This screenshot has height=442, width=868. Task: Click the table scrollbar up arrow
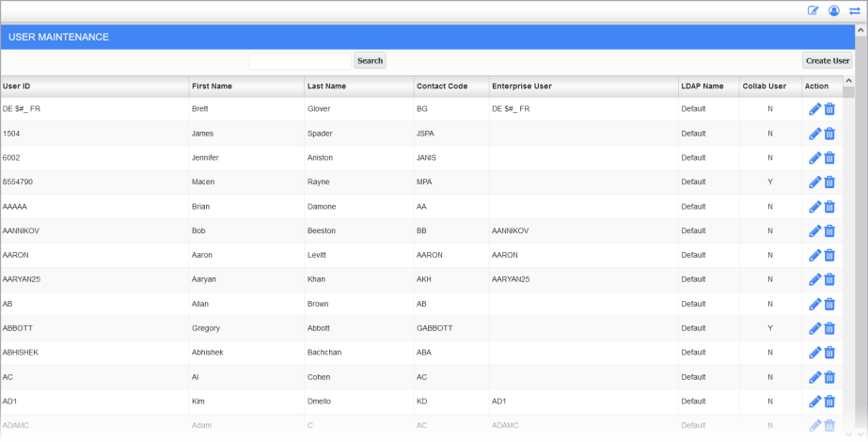point(848,81)
